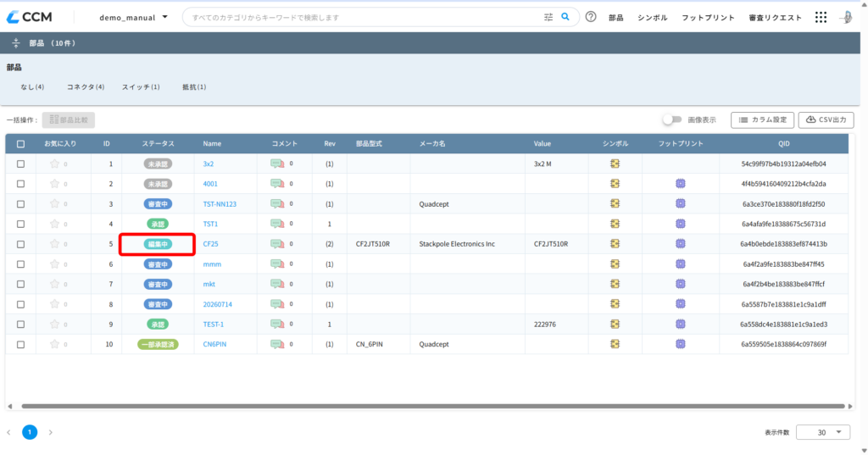This screenshot has height=455, width=868.
Task: Open the 表示件数 30 dropdown
Action: pos(822,432)
